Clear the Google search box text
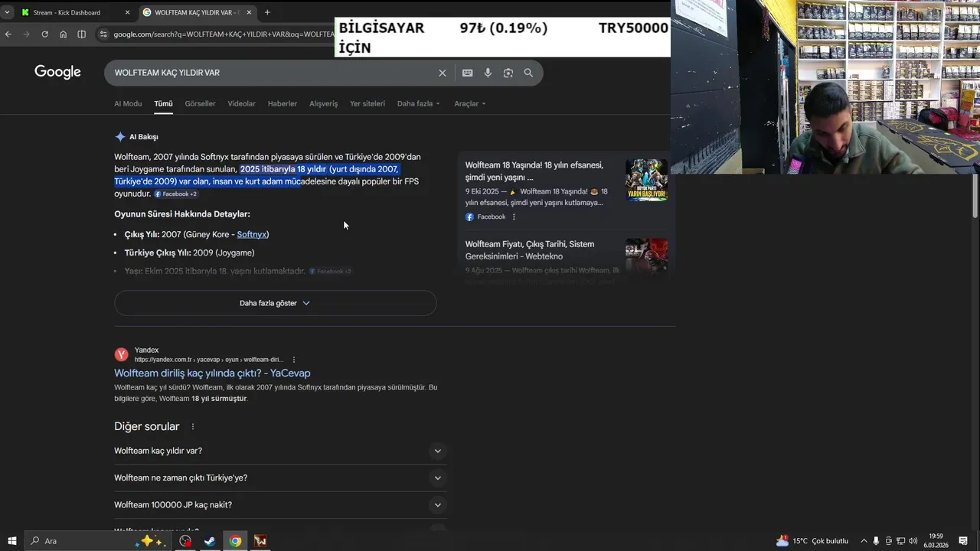Screen dimensions: 980x551 pos(442,73)
